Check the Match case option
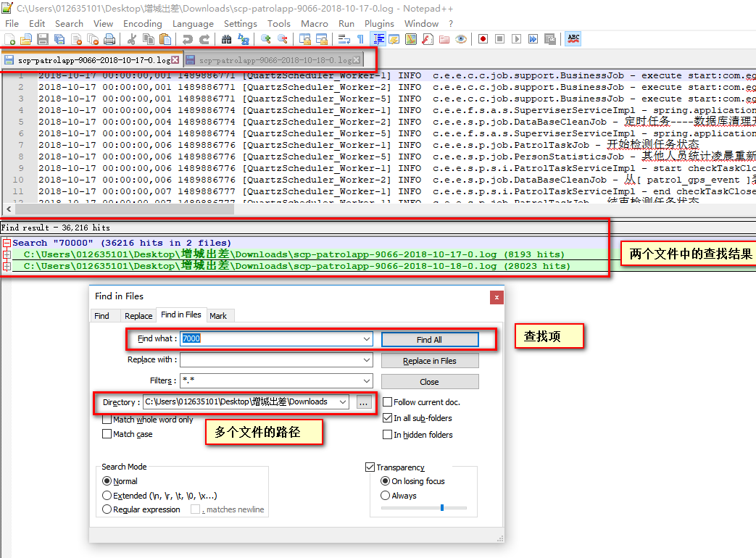The image size is (756, 558). pyautogui.click(x=107, y=434)
